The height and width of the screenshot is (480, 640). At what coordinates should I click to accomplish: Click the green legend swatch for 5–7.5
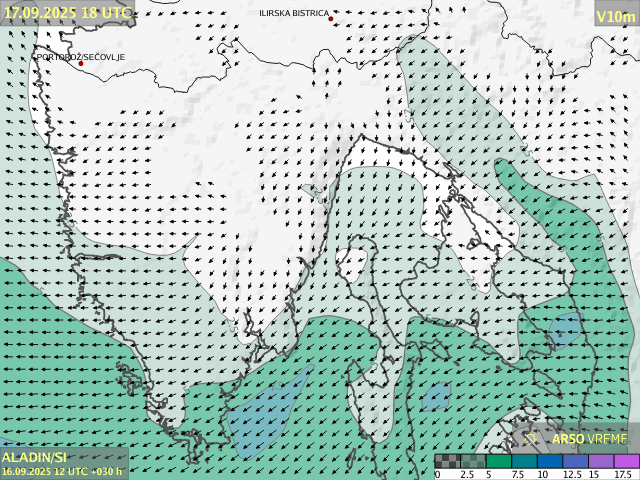tap(499, 461)
